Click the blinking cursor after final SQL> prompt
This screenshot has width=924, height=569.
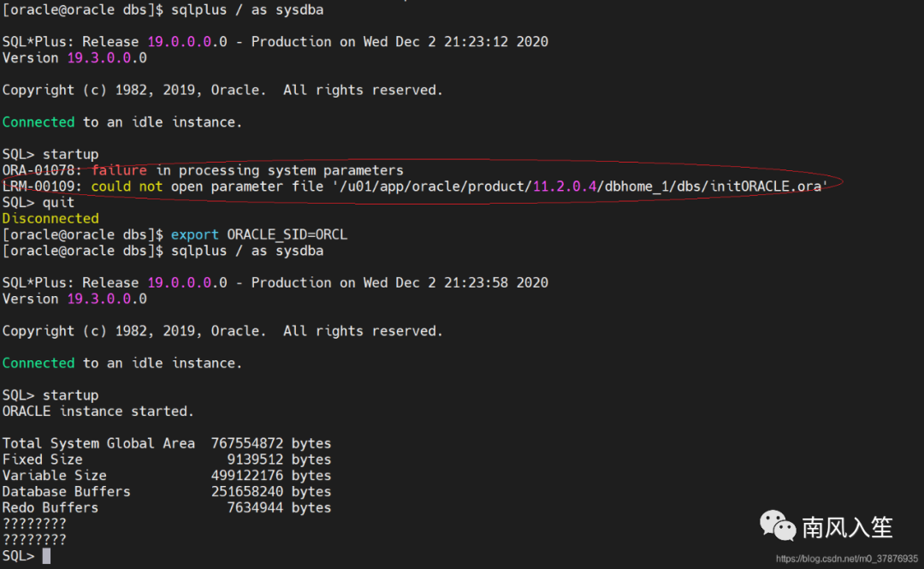coord(46,556)
